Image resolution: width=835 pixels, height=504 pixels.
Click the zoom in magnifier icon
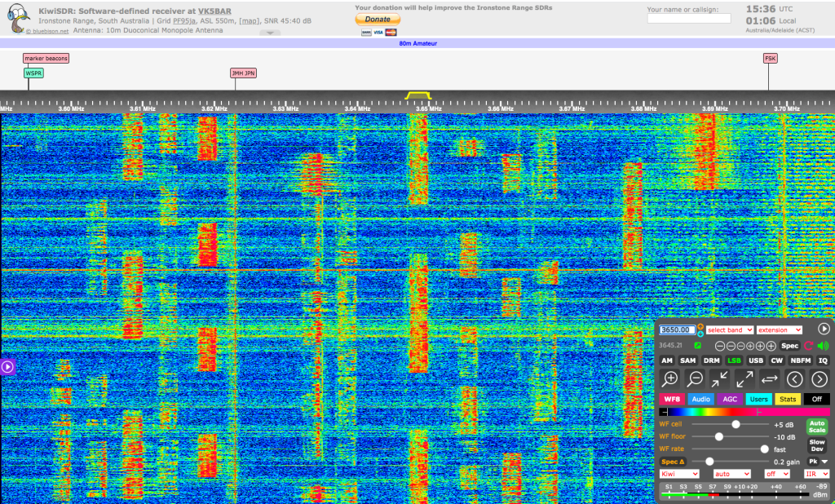[670, 378]
